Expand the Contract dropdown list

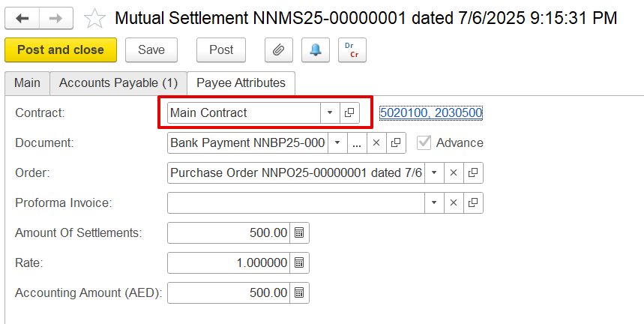tap(330, 112)
